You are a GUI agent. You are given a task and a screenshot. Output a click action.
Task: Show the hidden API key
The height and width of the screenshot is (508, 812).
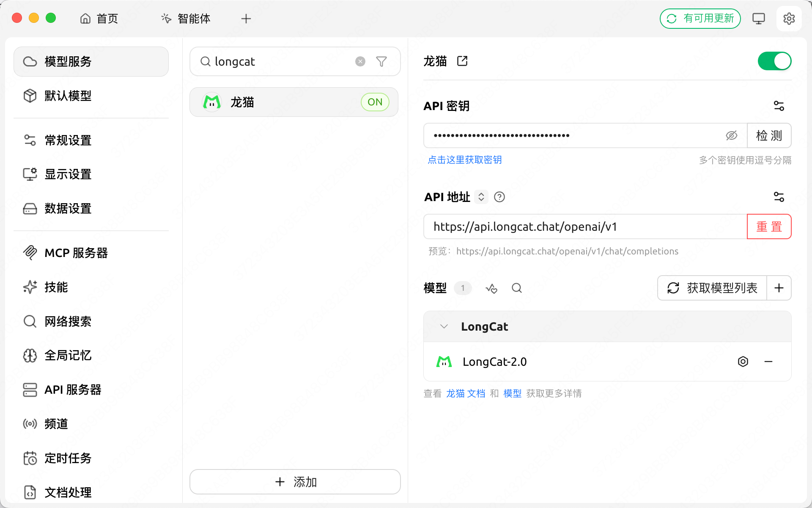point(732,135)
